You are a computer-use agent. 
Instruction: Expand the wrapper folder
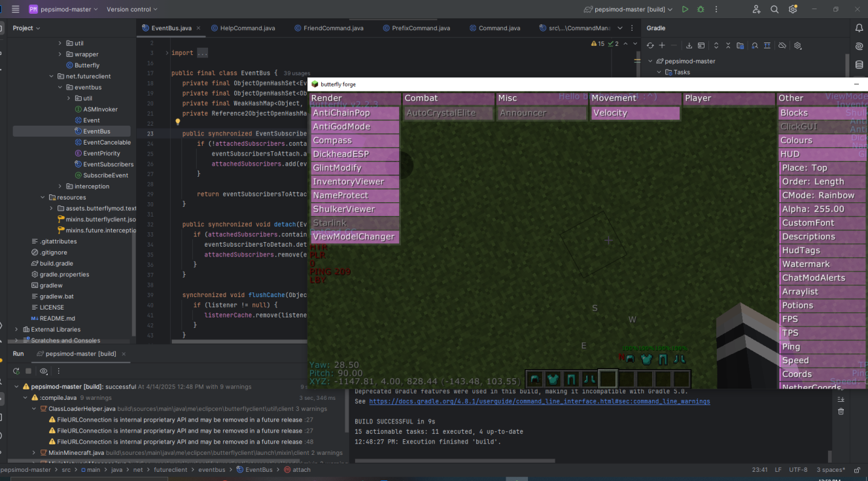pos(60,54)
